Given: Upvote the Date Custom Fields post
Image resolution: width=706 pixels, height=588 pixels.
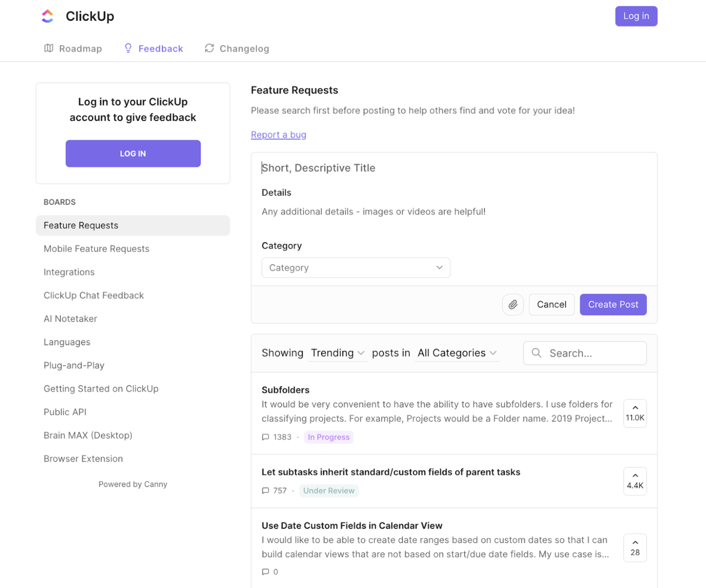Looking at the screenshot, I should [x=635, y=548].
